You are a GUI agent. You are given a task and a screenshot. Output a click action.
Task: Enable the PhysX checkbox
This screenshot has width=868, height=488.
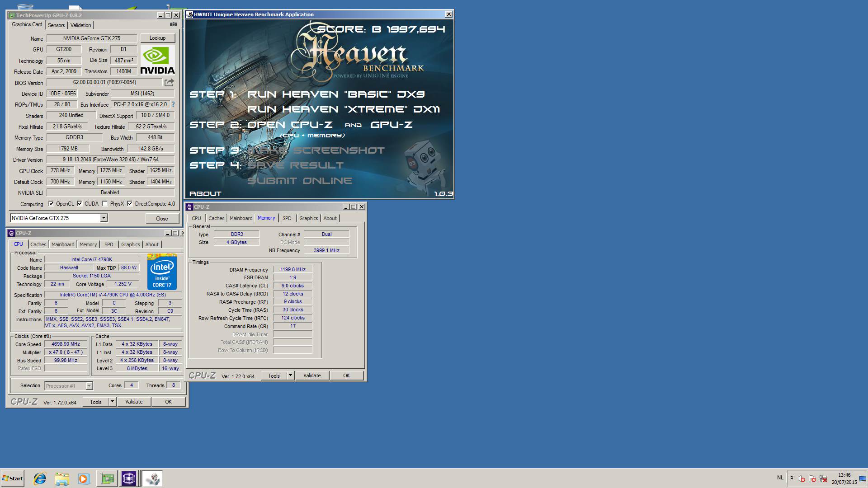pos(105,204)
